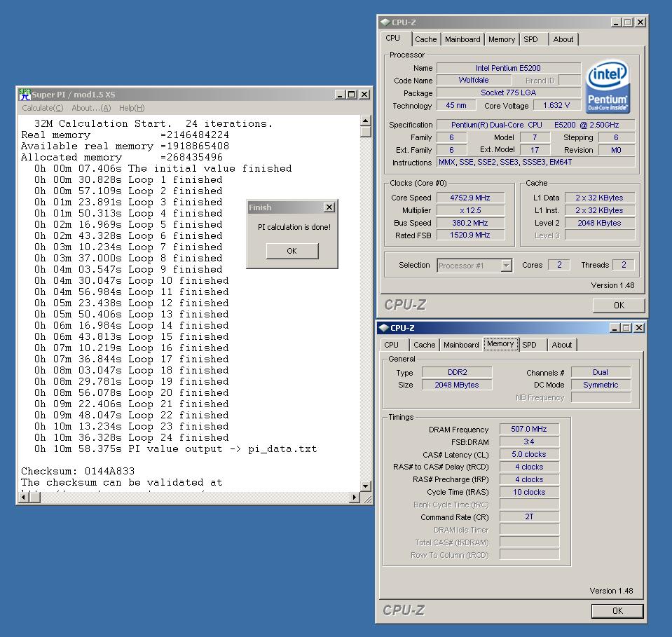Close the top CPU-Z window

(640, 22)
